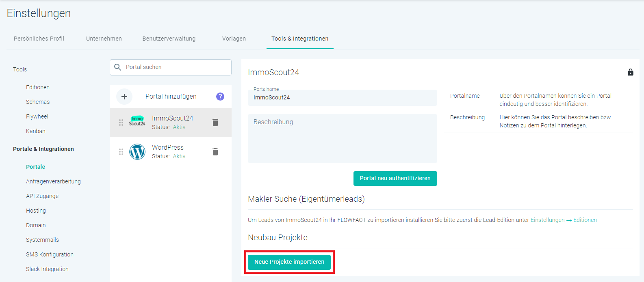Follow the Einstellungen link
Viewport: 644px width, 282px height.
tap(548, 220)
